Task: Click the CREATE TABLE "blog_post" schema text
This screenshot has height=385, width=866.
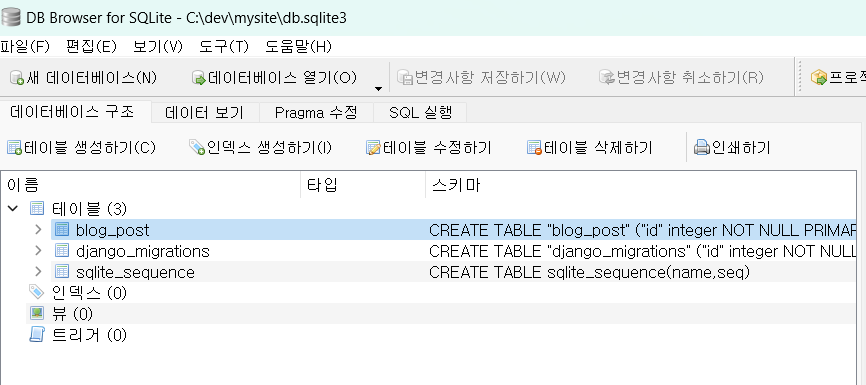Action: point(642,230)
